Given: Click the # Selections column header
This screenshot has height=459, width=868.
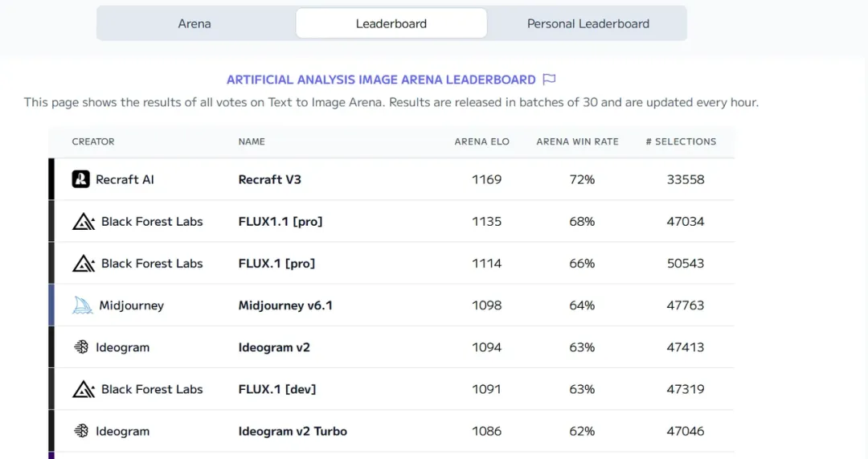Looking at the screenshot, I should coord(681,141).
